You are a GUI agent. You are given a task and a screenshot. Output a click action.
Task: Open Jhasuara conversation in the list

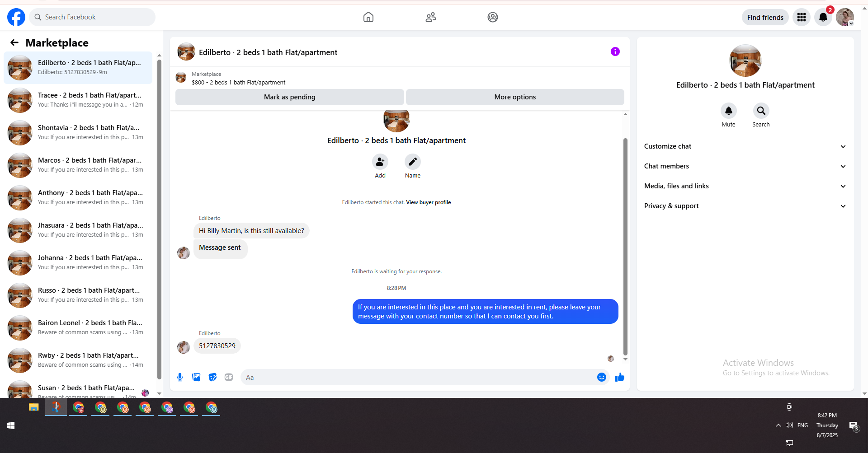pos(78,230)
